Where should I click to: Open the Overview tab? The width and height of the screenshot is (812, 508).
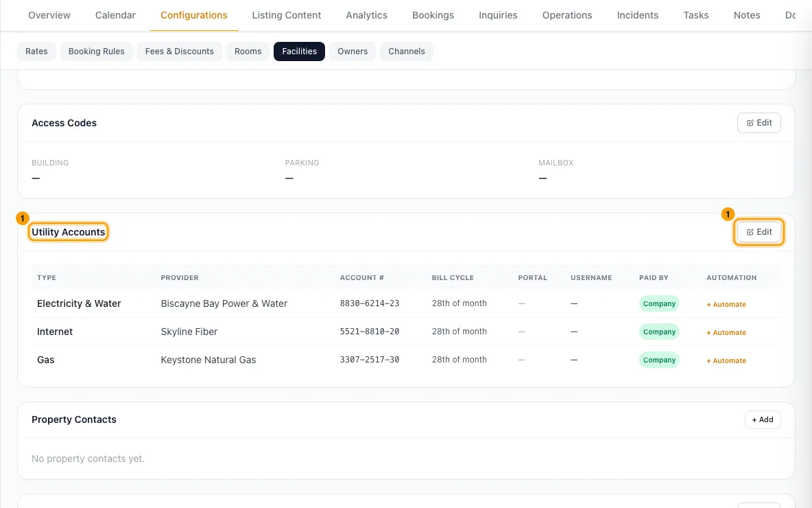pos(49,15)
